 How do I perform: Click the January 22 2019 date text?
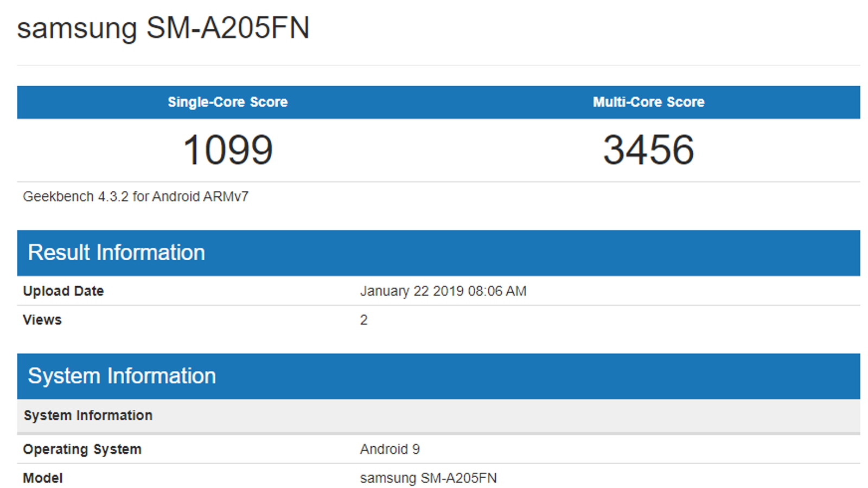tap(412, 291)
